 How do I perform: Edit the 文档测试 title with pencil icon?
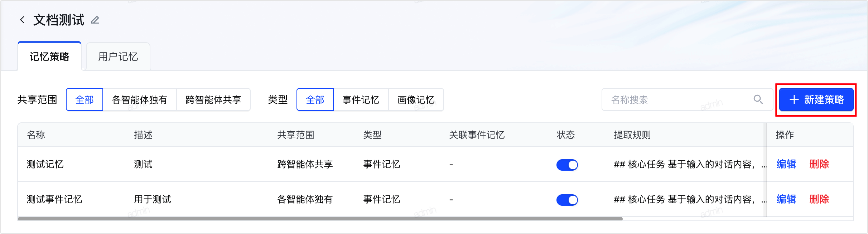(95, 20)
